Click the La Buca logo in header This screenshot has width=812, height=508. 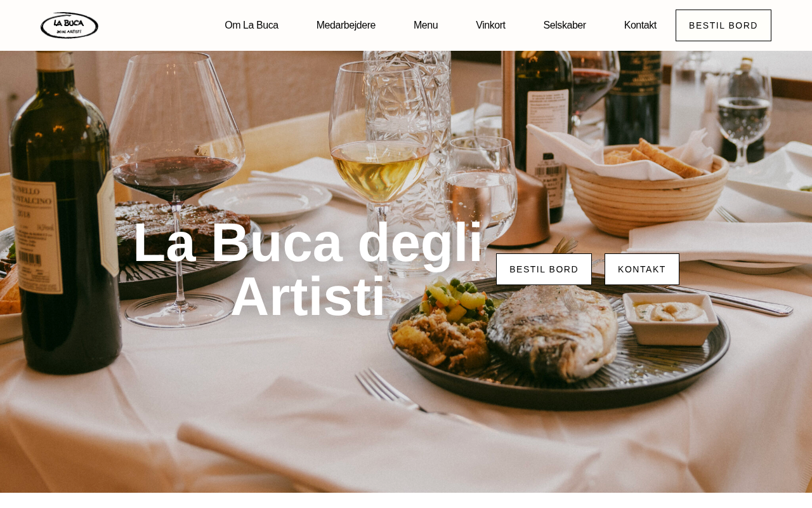coord(69,25)
